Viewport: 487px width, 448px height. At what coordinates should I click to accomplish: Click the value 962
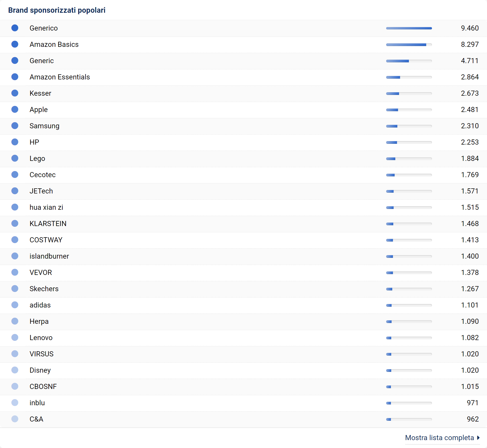click(473, 419)
